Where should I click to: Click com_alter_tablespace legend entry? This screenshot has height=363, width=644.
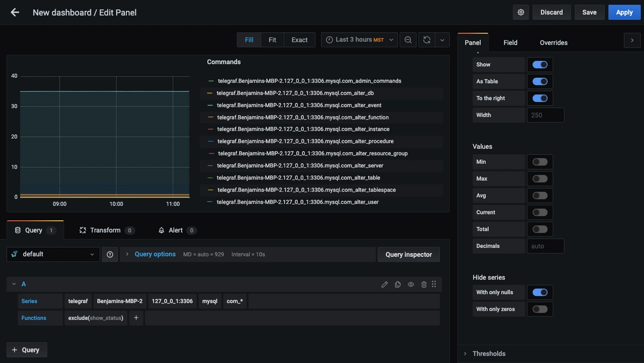[x=306, y=190]
